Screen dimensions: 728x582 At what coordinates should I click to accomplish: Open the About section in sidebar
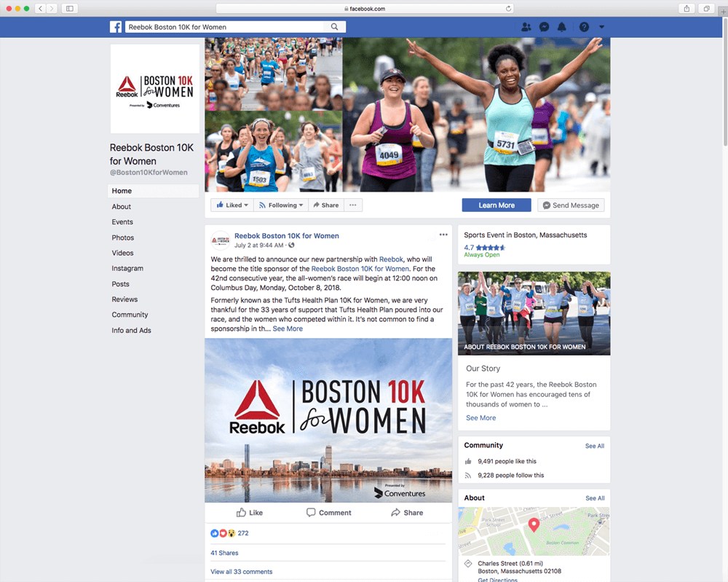[121, 207]
